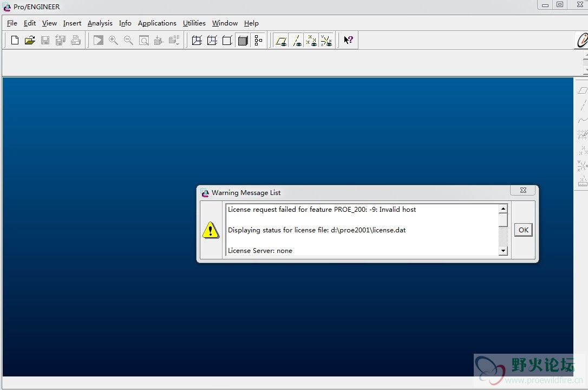The image size is (588, 390).
Task: Create a new file with New icon
Action: 15,40
